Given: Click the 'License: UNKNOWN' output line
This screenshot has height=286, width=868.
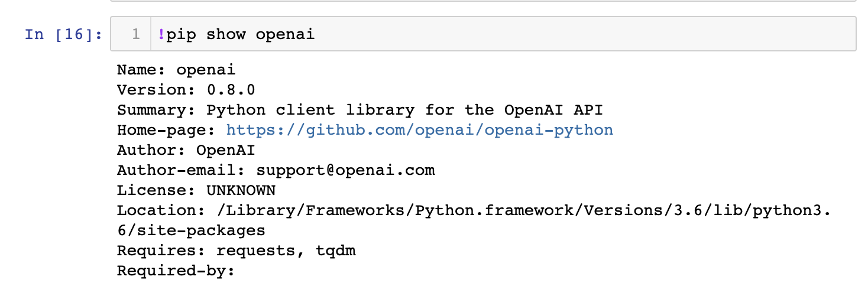Looking at the screenshot, I should [x=196, y=190].
